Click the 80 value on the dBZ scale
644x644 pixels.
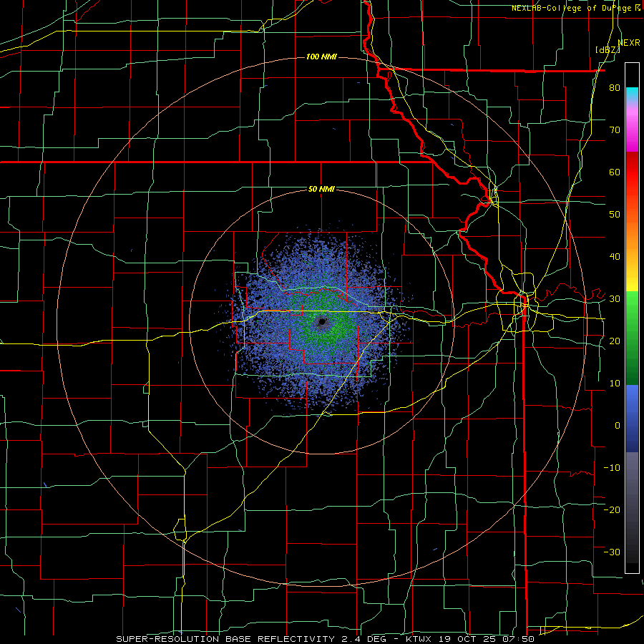point(615,88)
